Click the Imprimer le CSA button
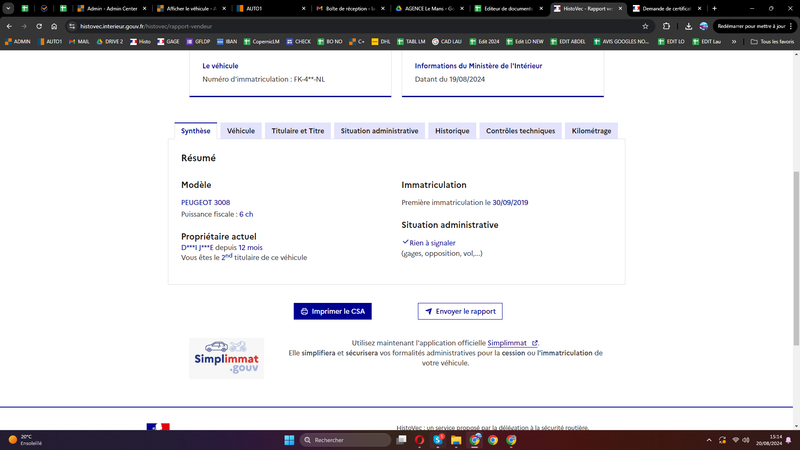The image size is (800, 450). coord(333,311)
